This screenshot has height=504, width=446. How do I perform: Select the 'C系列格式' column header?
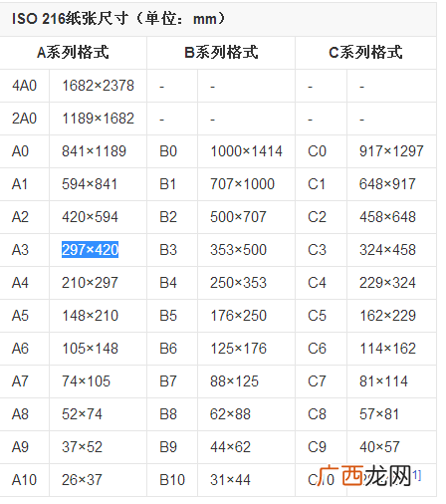pos(365,53)
